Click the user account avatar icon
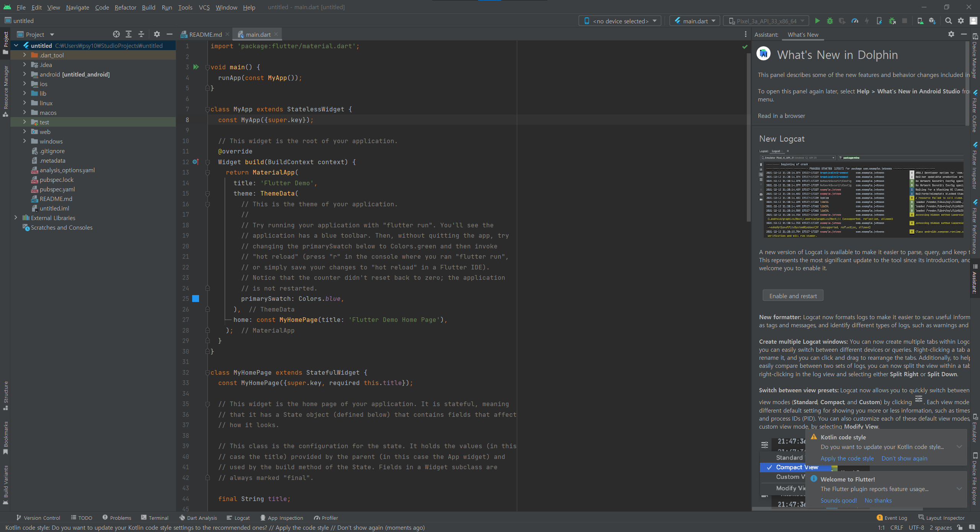980x532 pixels. [x=973, y=21]
